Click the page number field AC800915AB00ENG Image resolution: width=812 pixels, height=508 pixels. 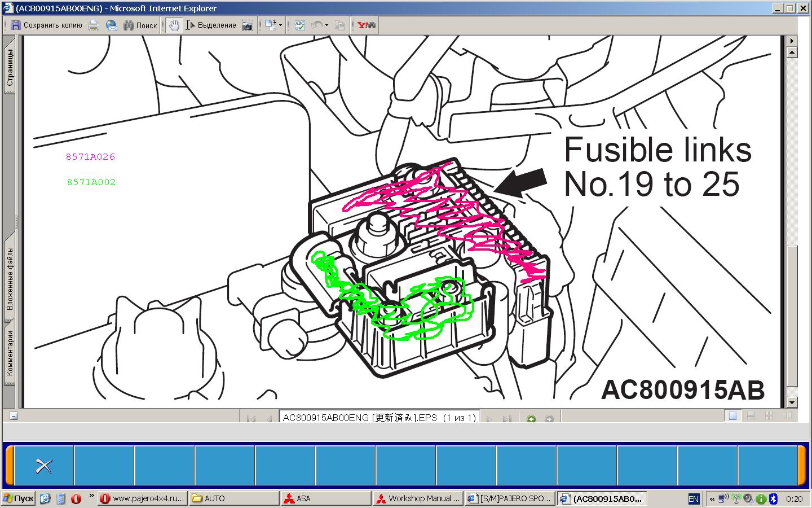click(379, 418)
